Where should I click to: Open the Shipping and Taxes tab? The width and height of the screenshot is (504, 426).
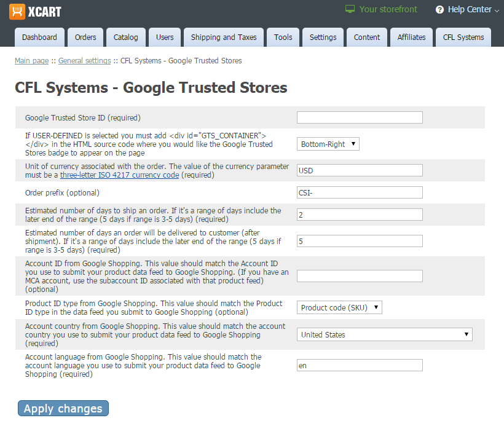[x=224, y=37]
